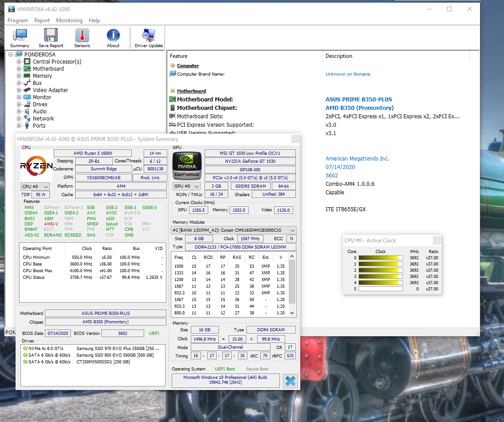Click the American Megatrends Inc. link

357,158
